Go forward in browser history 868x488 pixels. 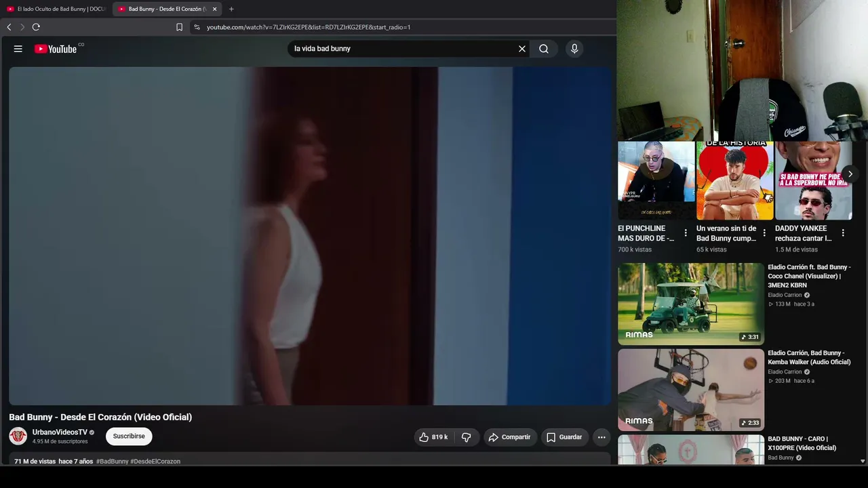pyautogui.click(x=22, y=27)
